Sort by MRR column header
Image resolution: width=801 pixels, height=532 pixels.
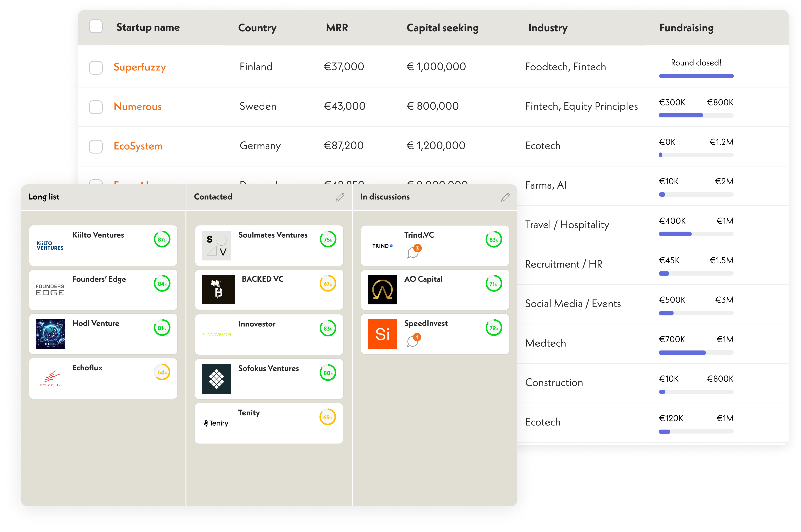point(337,28)
